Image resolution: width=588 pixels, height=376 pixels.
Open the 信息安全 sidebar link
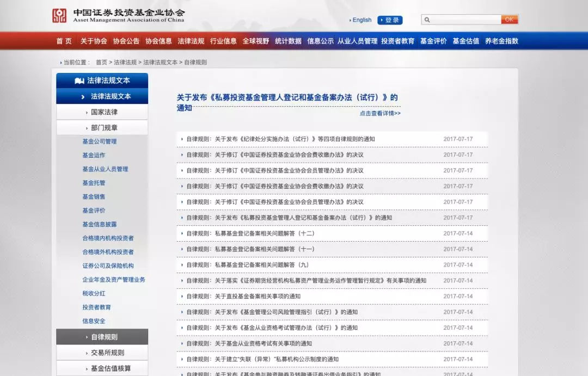coord(94,321)
